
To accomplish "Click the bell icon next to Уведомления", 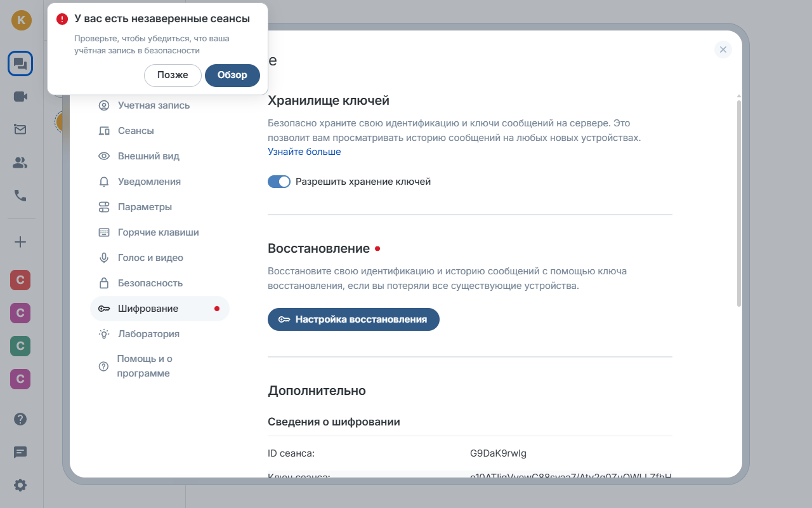I will tap(104, 182).
